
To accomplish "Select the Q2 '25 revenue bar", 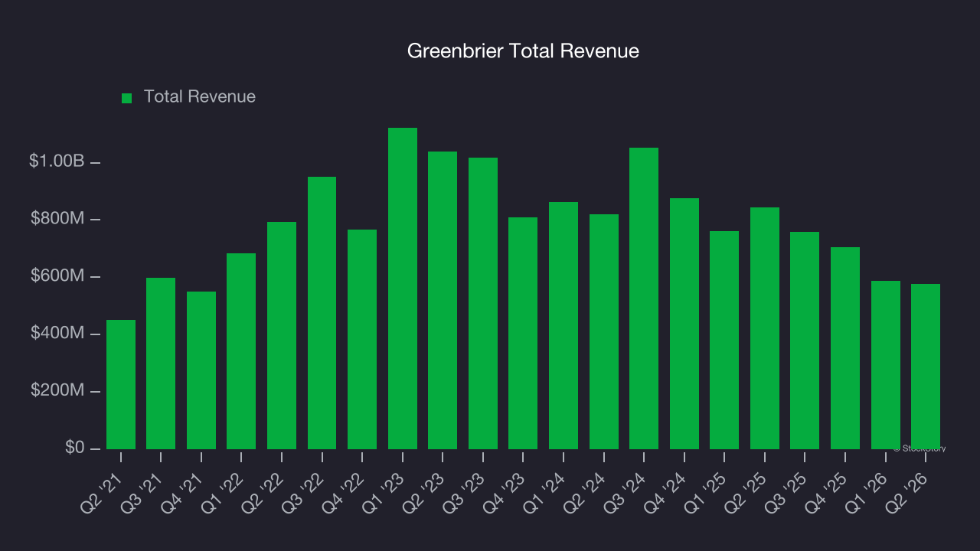I will (x=765, y=328).
